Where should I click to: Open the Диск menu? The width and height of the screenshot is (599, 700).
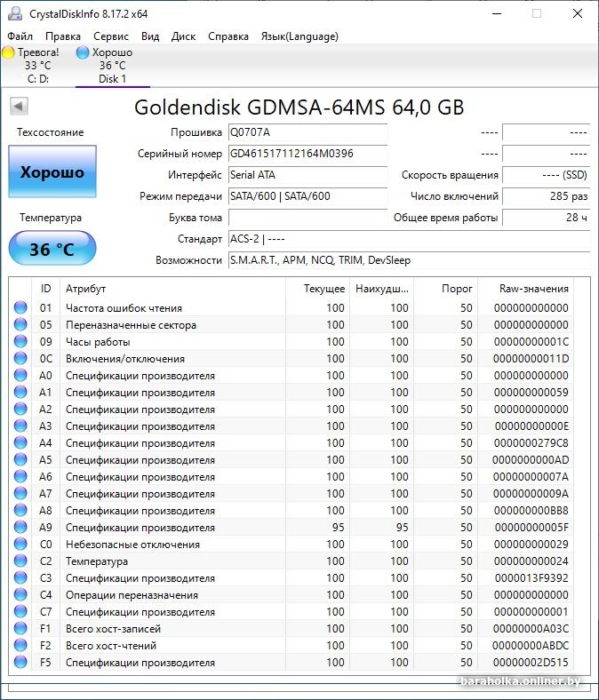coord(183,36)
